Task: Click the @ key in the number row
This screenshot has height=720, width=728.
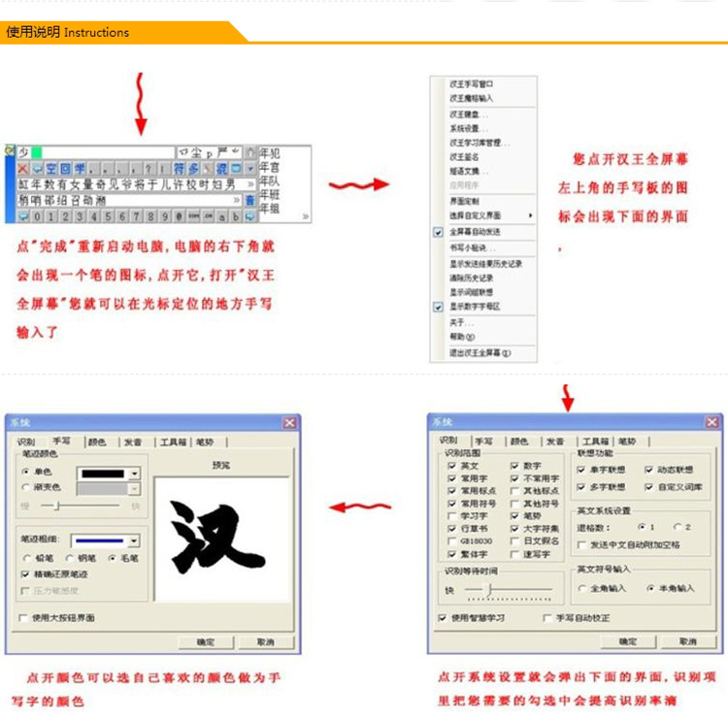Action: point(179,216)
